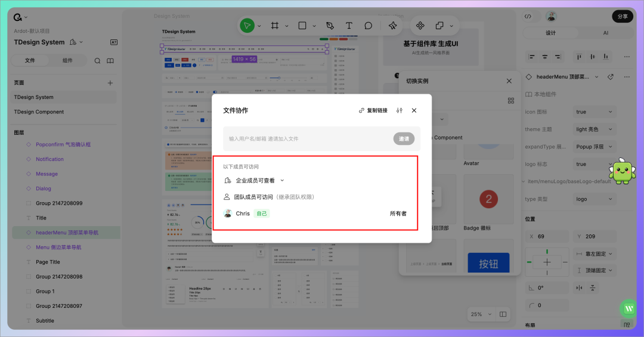Screen dimensions: 644x337
Task: Edit Y position value 209
Action: [x=595, y=237]
